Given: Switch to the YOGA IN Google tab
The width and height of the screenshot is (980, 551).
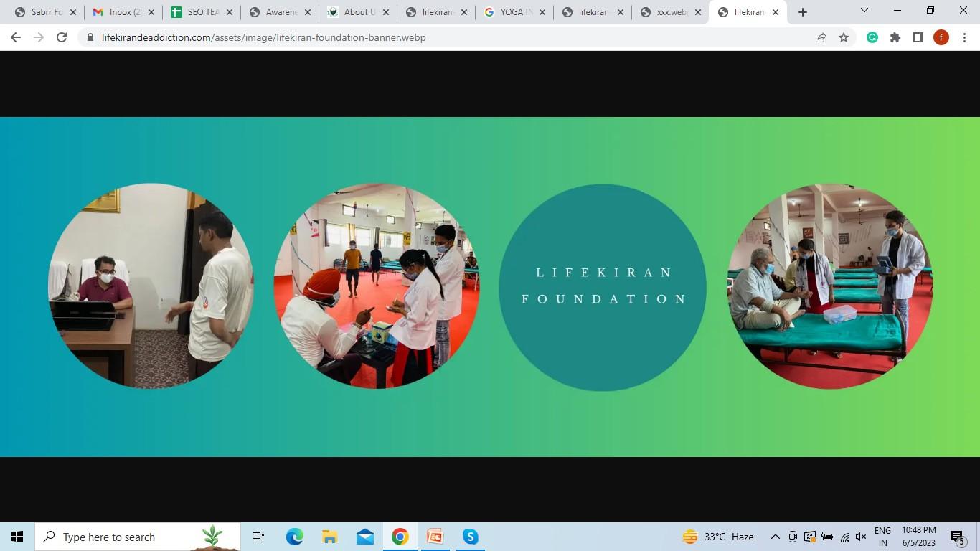Looking at the screenshot, I should pos(514,12).
